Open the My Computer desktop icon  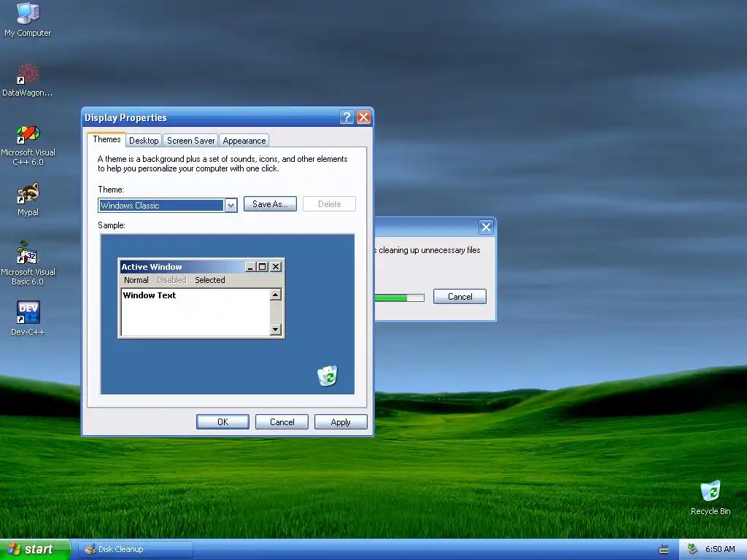[28, 19]
